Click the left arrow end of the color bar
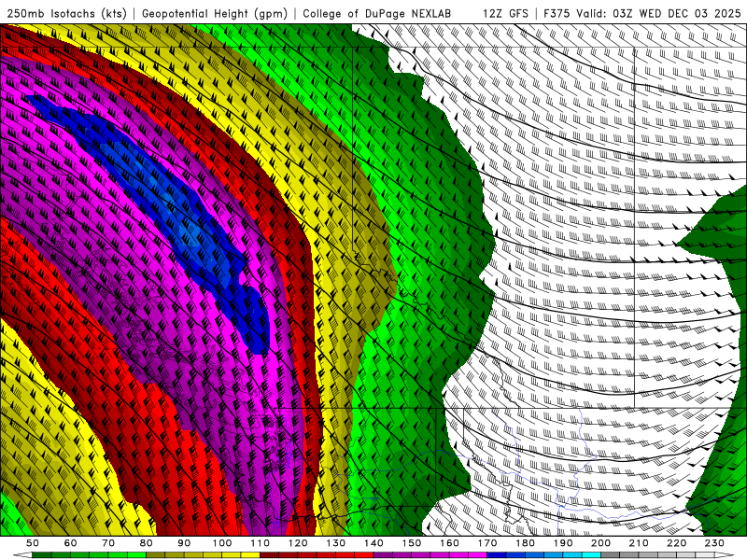Screen dimensions: 747x560 click(22, 554)
